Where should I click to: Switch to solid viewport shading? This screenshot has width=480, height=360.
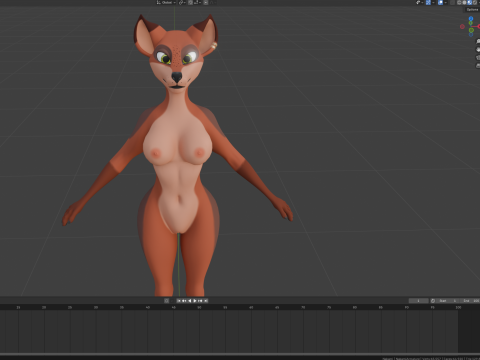click(x=464, y=2)
